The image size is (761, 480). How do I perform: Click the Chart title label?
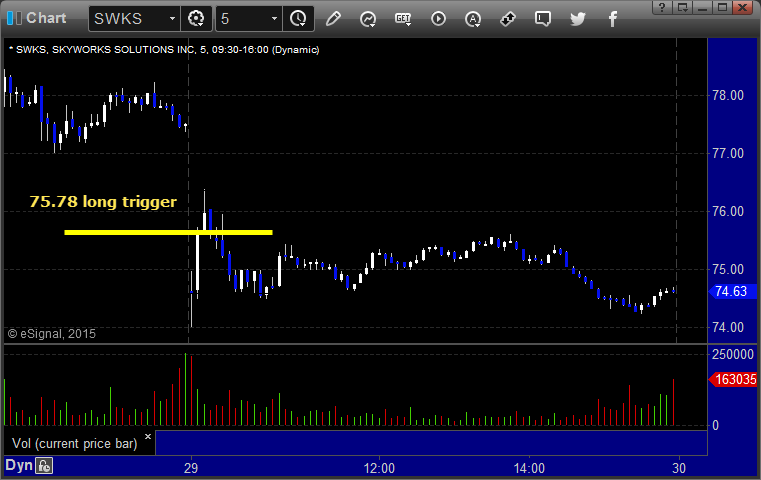click(46, 18)
